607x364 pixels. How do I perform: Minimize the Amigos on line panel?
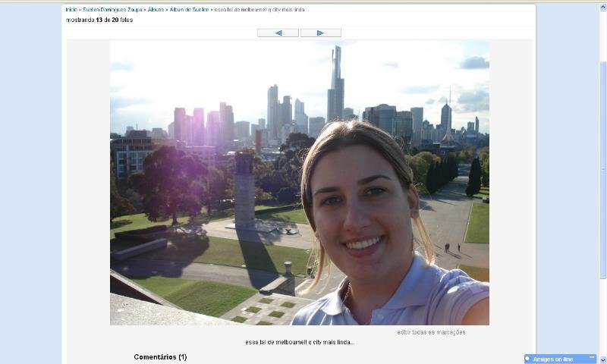coord(592,357)
